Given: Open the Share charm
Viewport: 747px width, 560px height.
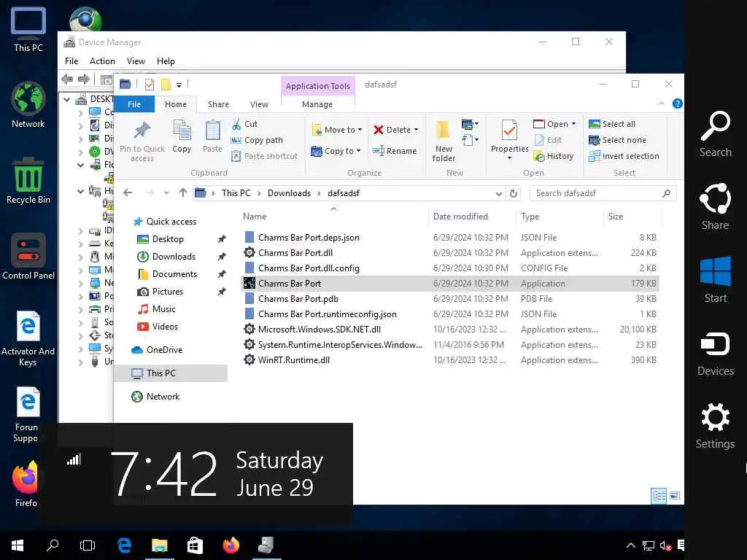Looking at the screenshot, I should click(x=715, y=206).
